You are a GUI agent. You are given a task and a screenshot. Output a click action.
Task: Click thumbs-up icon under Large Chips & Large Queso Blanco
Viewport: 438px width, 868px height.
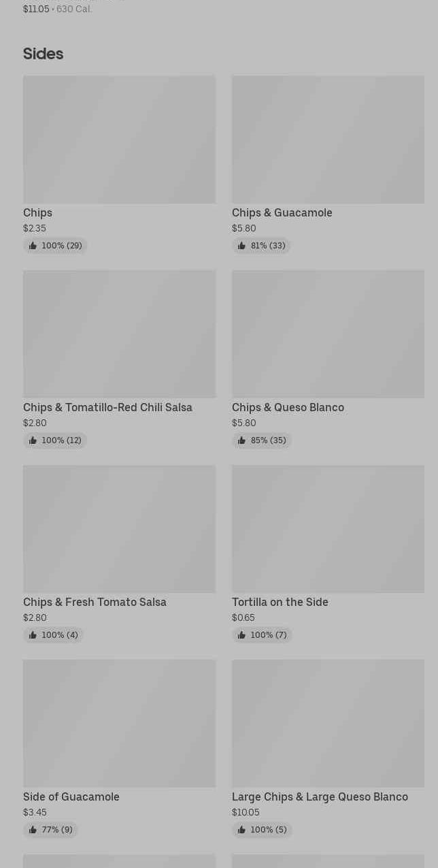241,830
